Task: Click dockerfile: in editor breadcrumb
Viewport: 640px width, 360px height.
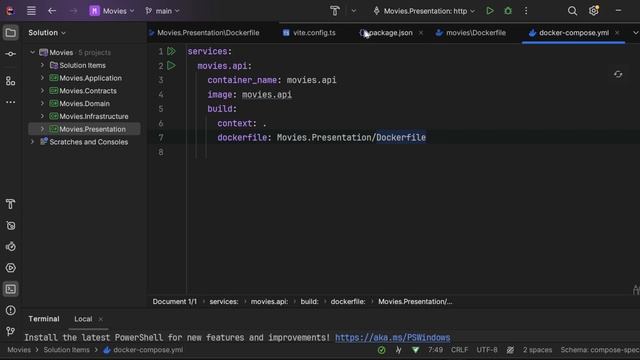Action: (348, 302)
